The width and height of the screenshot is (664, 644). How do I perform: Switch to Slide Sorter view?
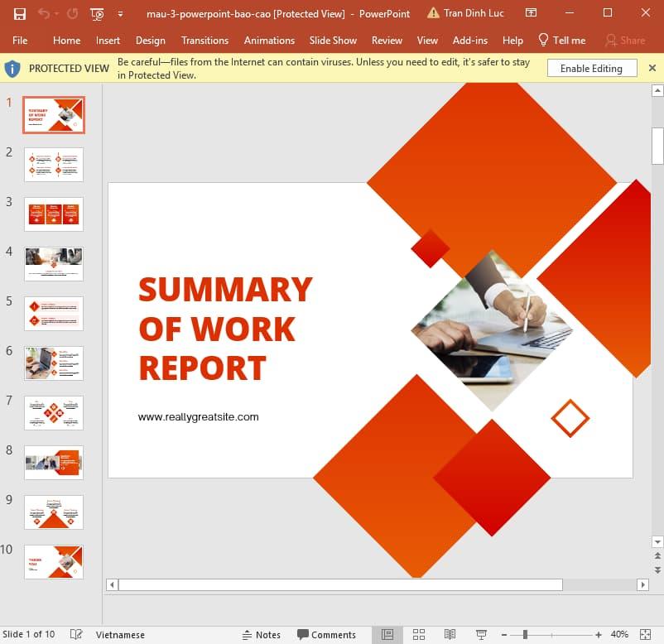coord(419,634)
